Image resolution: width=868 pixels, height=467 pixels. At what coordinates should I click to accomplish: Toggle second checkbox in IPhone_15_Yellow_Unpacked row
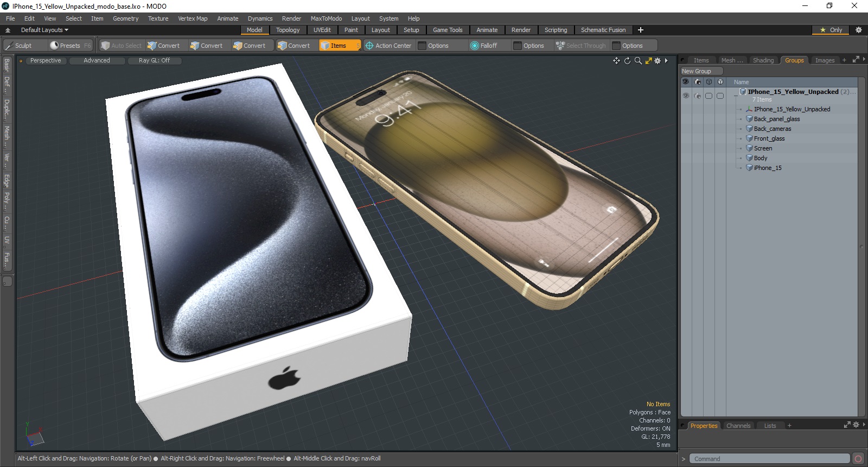pos(720,96)
